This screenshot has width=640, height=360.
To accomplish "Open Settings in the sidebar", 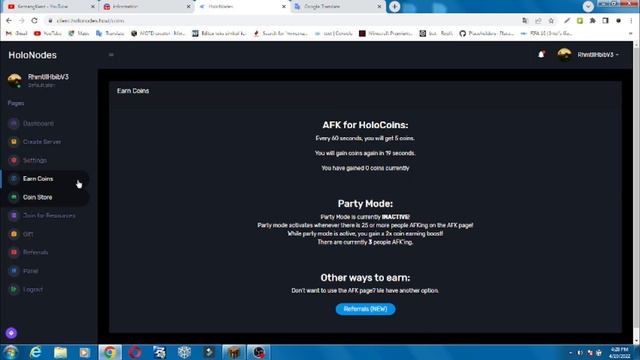I will 35,160.
